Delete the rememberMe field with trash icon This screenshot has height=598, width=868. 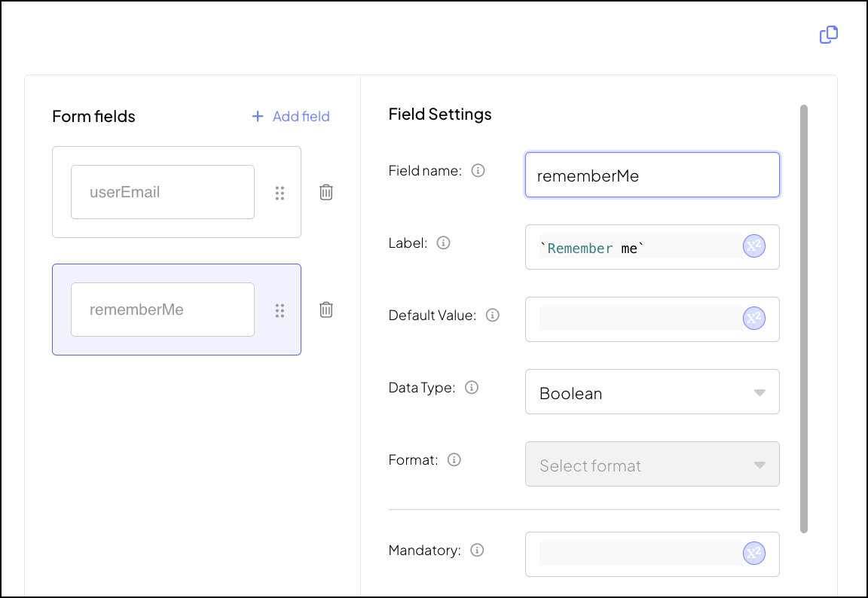pos(326,310)
